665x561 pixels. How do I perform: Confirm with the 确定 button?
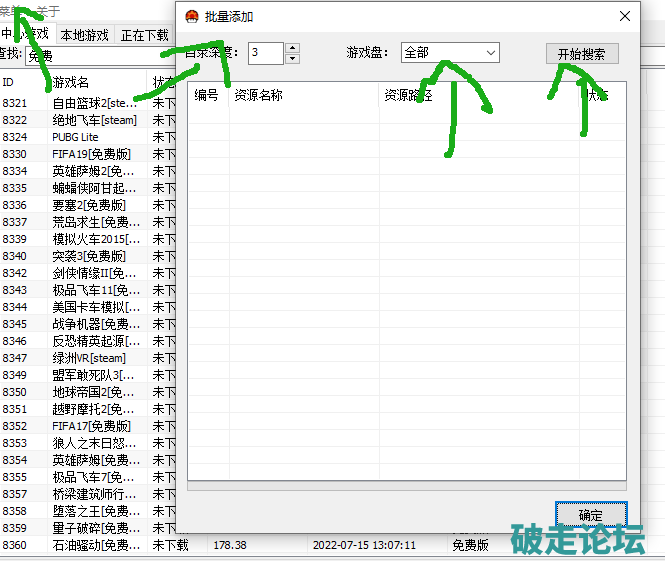[x=591, y=515]
